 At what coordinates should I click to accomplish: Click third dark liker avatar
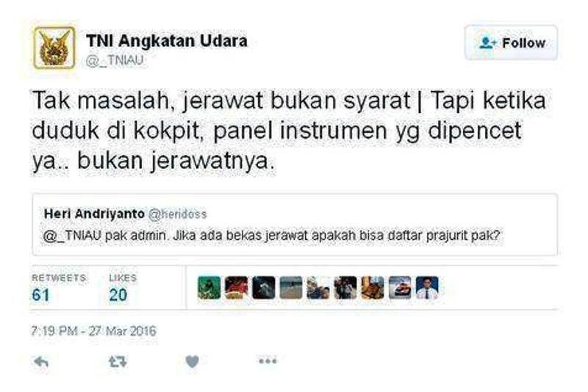(264, 288)
